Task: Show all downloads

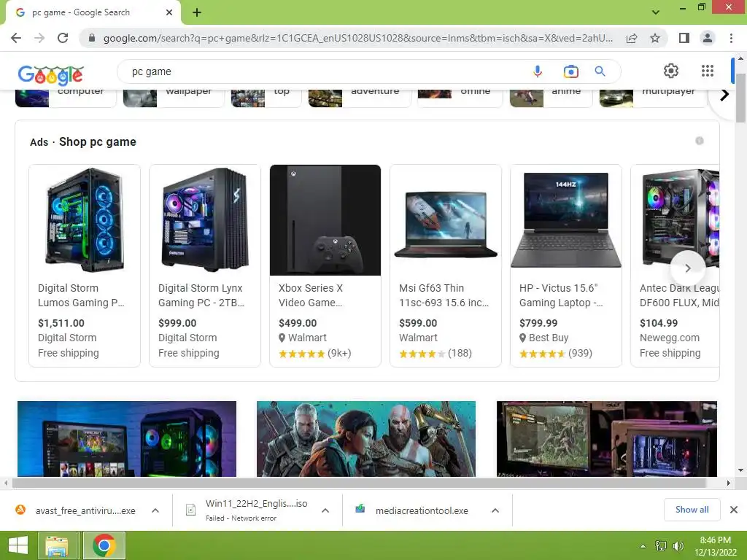Action: 692,510
